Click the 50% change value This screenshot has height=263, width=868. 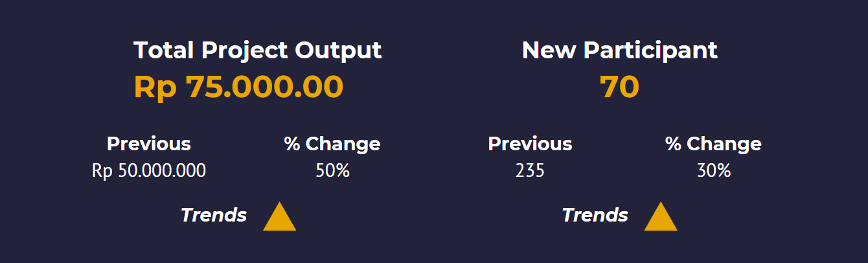[333, 171]
